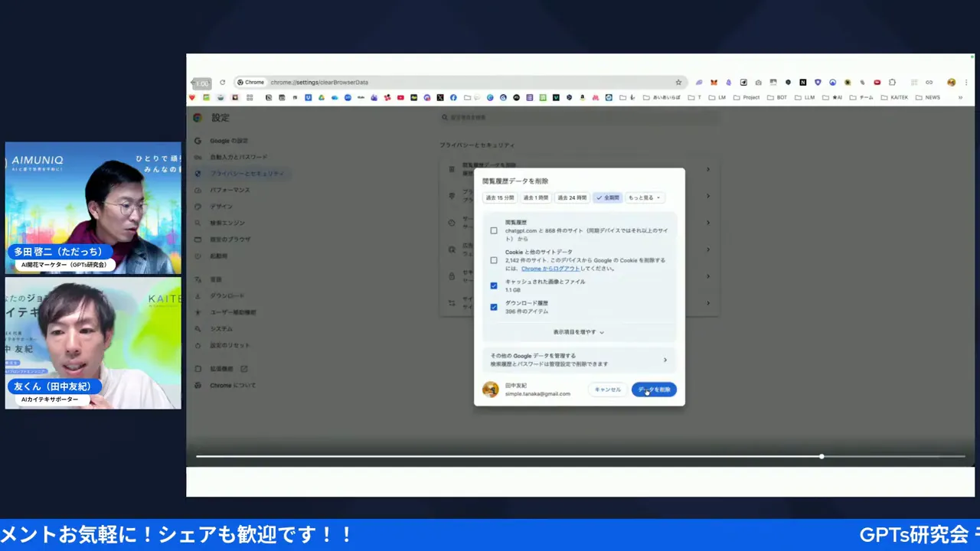The image size is (980, 551).
Task: Click the page reload icon
Action: click(x=222, y=82)
